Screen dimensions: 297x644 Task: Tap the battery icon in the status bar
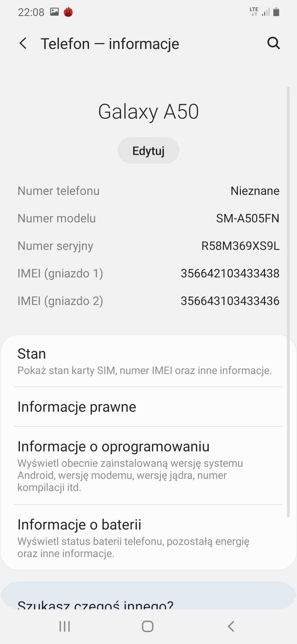click(x=276, y=12)
